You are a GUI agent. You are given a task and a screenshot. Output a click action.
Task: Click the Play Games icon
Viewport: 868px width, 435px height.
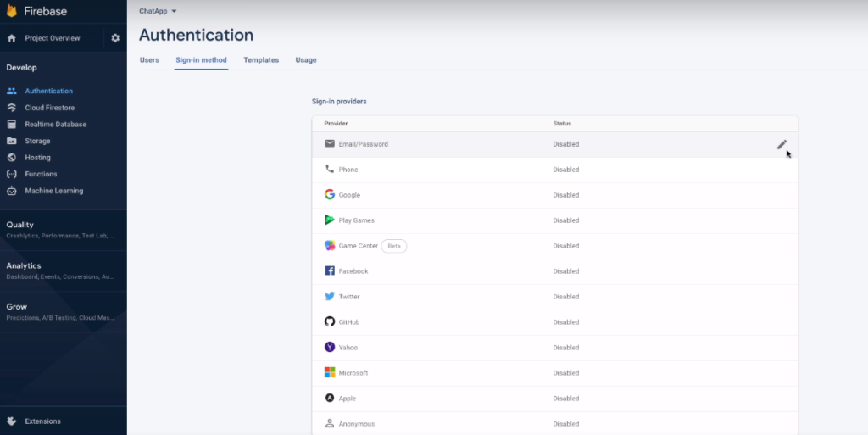pos(330,220)
